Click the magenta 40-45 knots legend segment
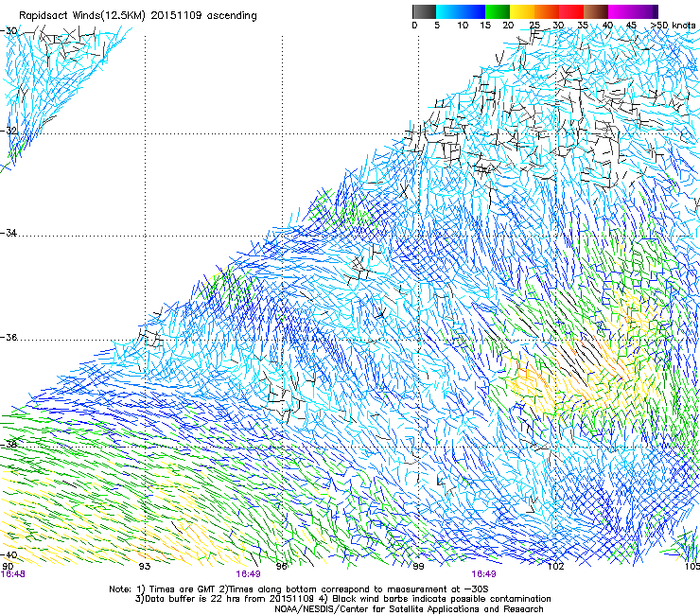This screenshot has height=615, width=700. tap(621, 11)
